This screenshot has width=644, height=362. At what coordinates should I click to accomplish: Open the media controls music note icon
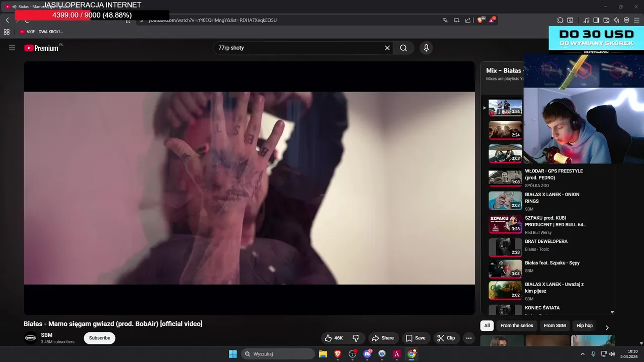586,20
